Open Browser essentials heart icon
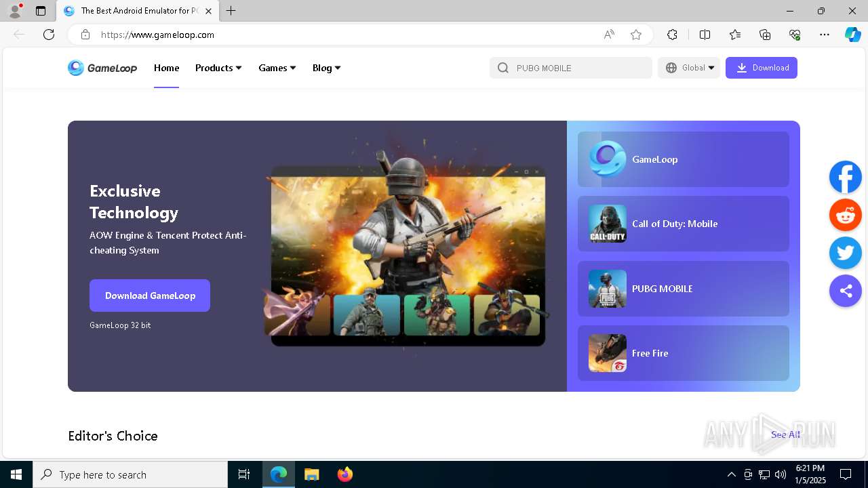This screenshot has width=868, height=488. (x=795, y=35)
